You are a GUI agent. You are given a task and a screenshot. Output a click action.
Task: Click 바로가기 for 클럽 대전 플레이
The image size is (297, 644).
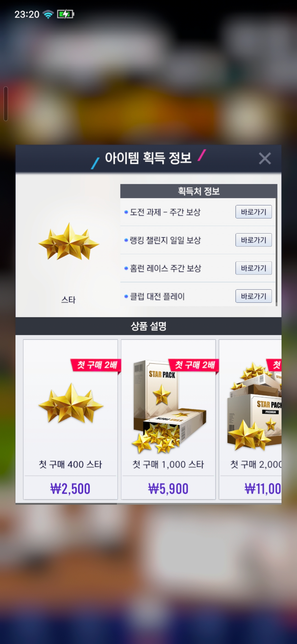[x=254, y=296]
